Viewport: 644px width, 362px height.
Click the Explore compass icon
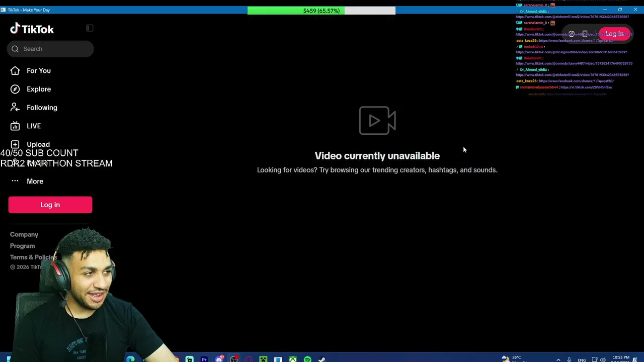click(15, 89)
